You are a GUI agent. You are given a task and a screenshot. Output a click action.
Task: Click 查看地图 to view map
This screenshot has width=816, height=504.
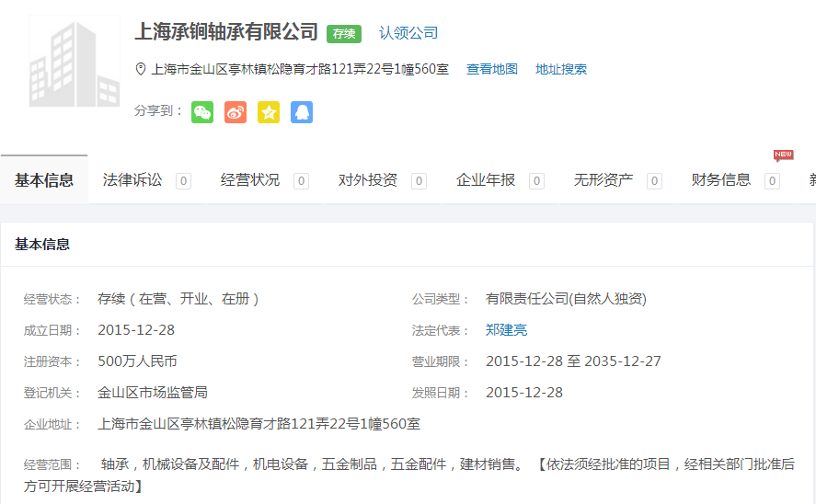tap(492, 69)
